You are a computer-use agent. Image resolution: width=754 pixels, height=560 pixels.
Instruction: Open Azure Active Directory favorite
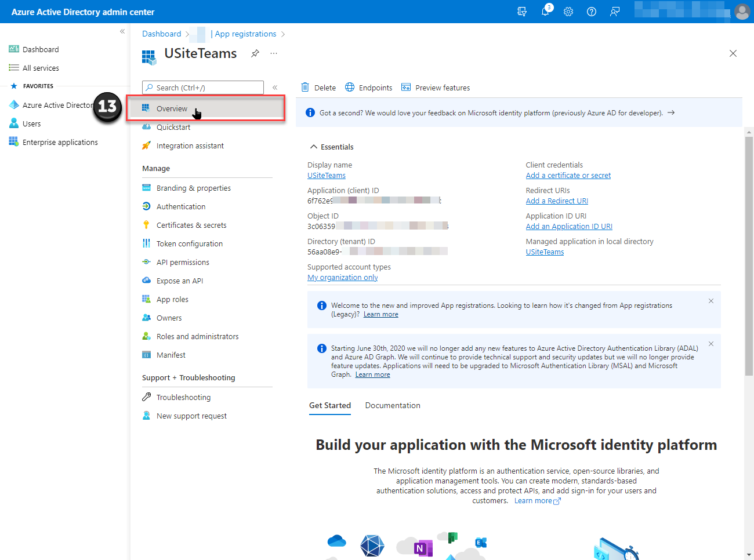click(x=51, y=105)
